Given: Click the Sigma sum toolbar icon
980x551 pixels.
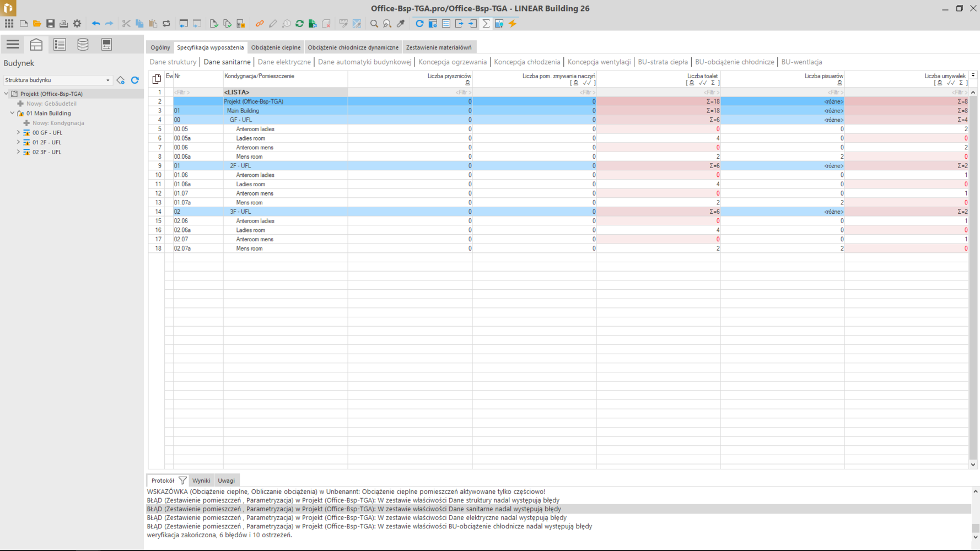Looking at the screenshot, I should [486, 24].
